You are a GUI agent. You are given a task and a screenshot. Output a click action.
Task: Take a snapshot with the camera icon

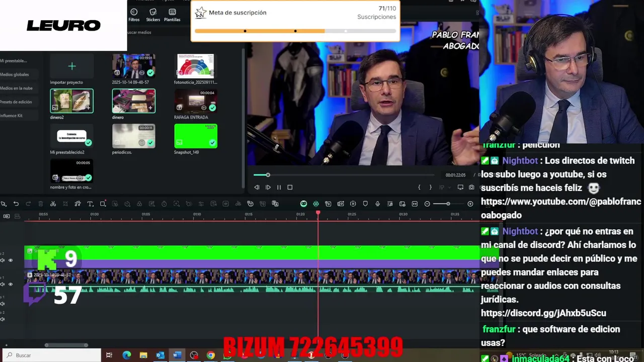(471, 187)
